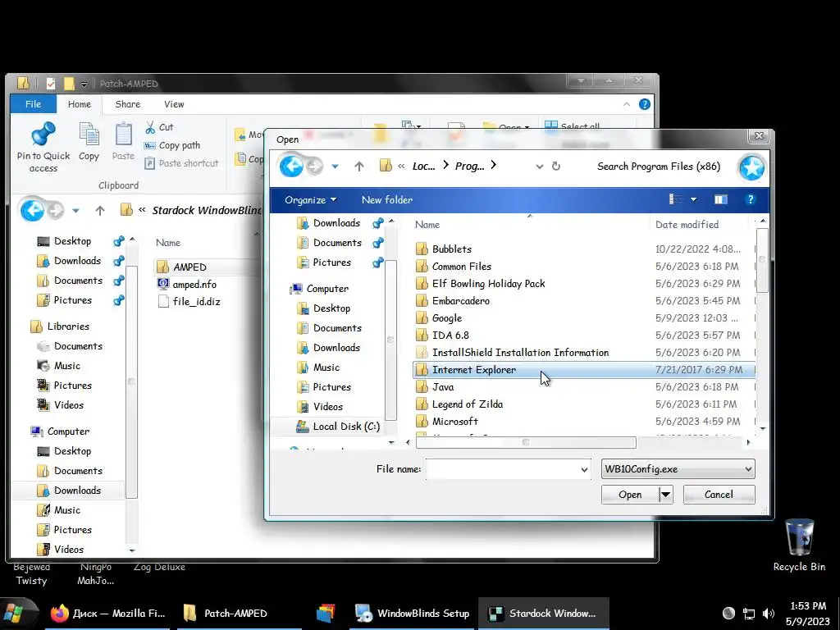Click New folder in Open dialog
The width and height of the screenshot is (840, 630).
[x=387, y=200]
